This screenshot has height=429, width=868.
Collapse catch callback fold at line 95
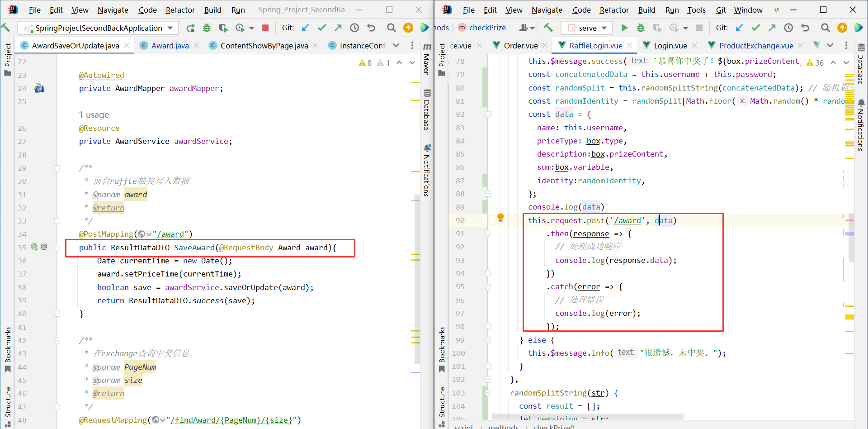(x=488, y=287)
